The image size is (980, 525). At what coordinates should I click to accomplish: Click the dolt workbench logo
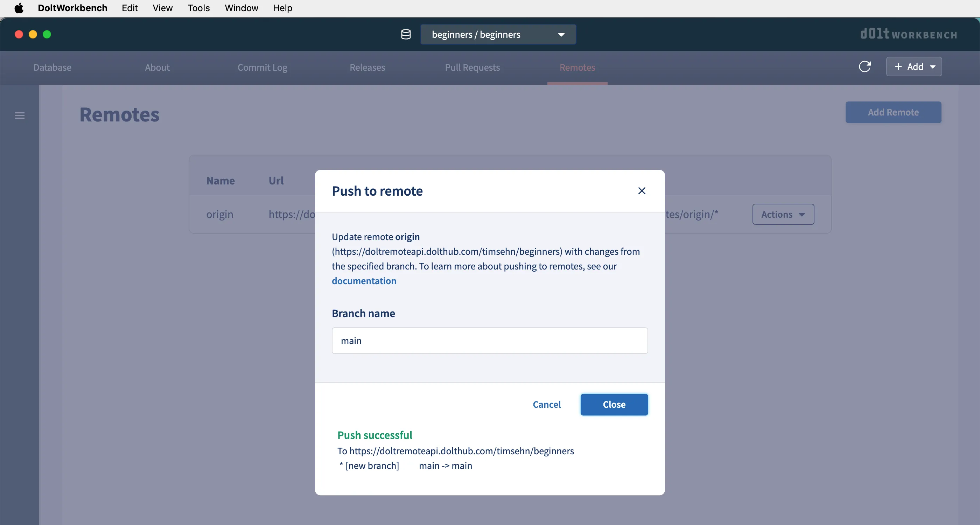(908, 34)
